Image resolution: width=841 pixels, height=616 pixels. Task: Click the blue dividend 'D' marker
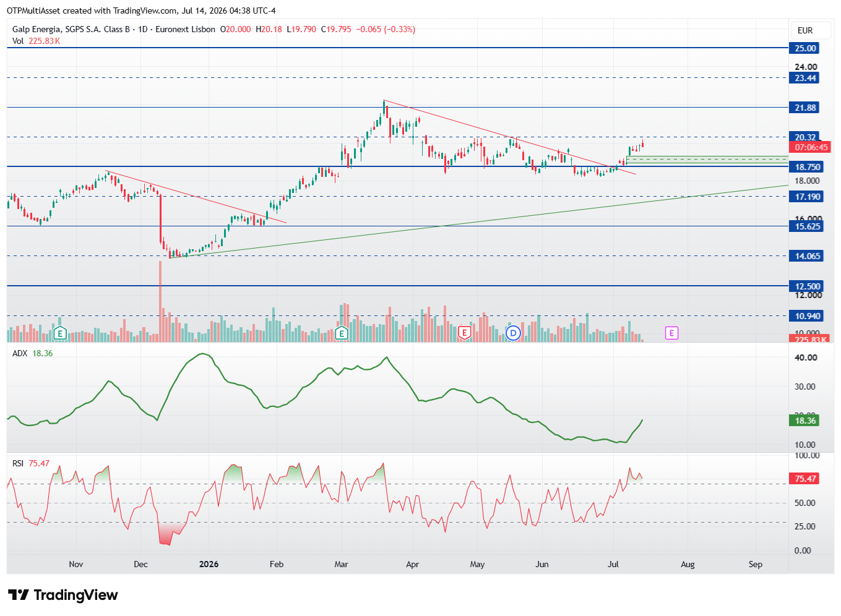pyautogui.click(x=513, y=333)
